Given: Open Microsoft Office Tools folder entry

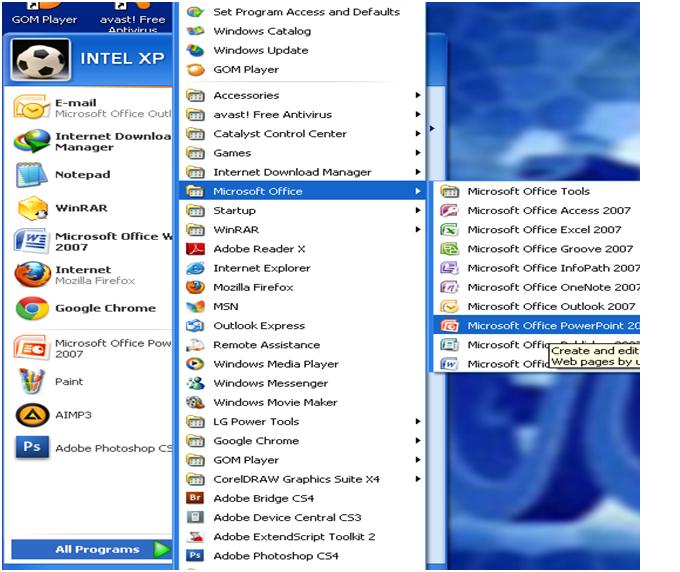Looking at the screenshot, I should click(537, 191).
